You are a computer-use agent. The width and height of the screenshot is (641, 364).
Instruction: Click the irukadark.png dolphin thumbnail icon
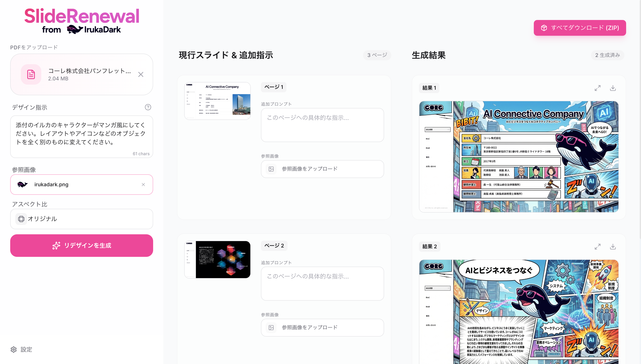pos(23,185)
